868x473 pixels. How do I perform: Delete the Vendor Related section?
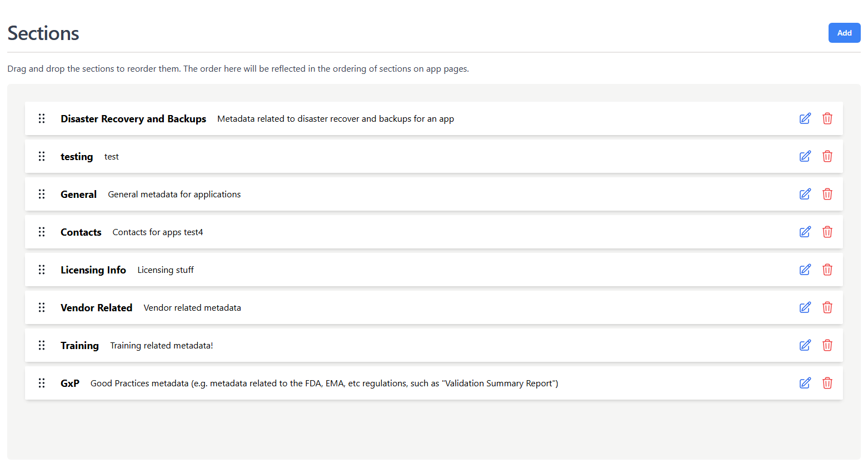click(827, 307)
